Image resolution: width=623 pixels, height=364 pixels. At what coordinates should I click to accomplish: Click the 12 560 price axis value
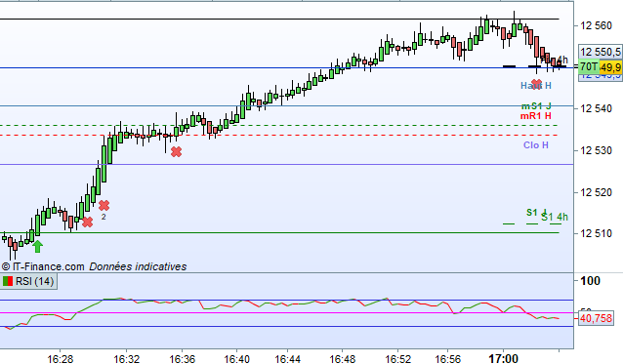coord(596,25)
